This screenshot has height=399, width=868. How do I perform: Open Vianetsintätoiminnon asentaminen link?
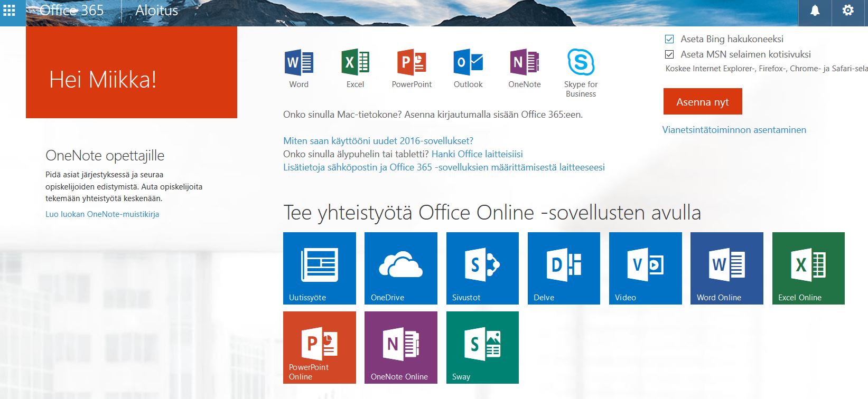click(x=734, y=130)
